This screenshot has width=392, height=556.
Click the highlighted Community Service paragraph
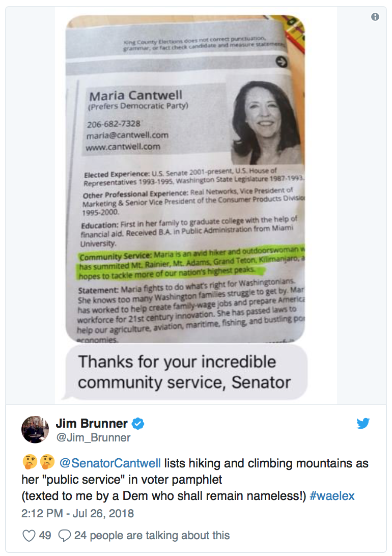(191, 262)
